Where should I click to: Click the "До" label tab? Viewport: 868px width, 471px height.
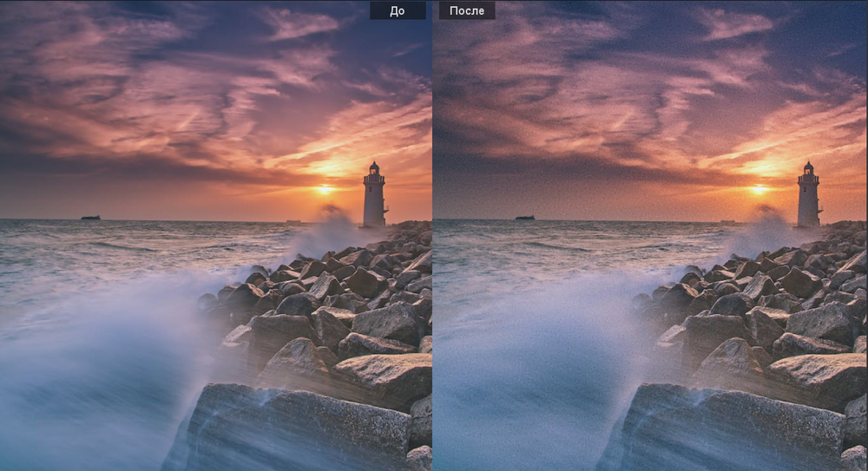[398, 10]
